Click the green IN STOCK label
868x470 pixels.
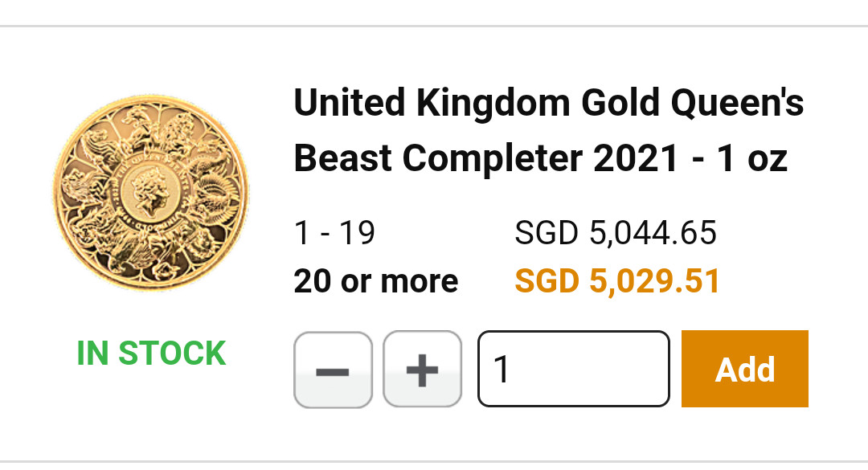(x=151, y=354)
